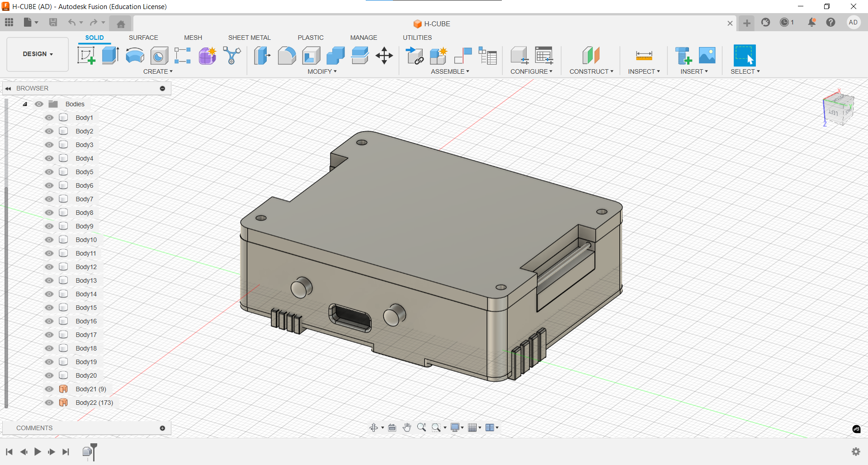Expand the ASSEMBLE menu
The image size is (868, 465).
click(450, 71)
